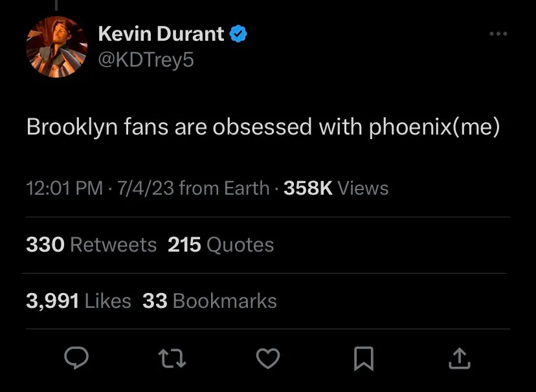Screen dimensions: 536x392
Task: Open the reply composer via speech bubble icon
Action: (x=76, y=359)
